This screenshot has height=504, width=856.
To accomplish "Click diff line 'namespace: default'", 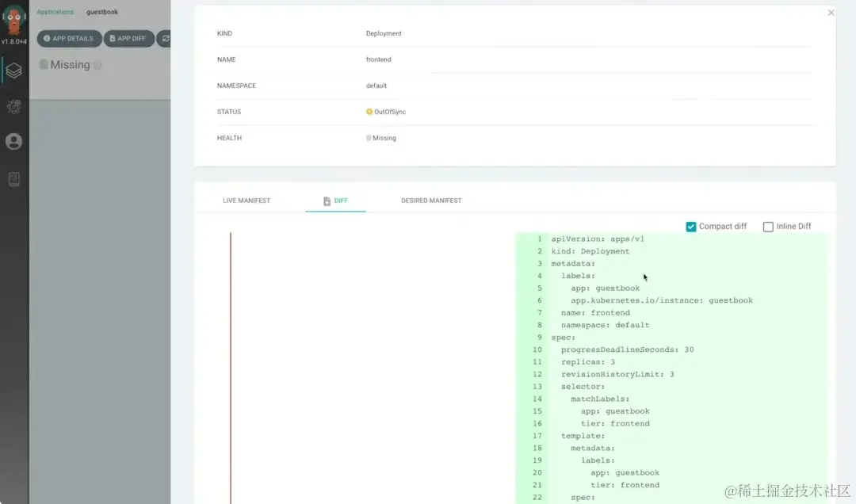I will pos(606,325).
